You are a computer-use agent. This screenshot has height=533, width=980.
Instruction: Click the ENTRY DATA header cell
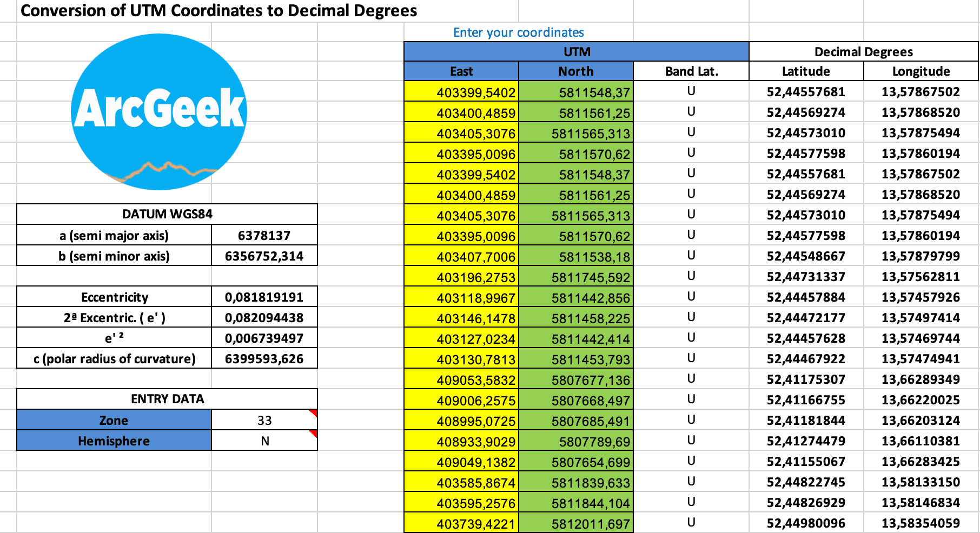tap(167, 399)
